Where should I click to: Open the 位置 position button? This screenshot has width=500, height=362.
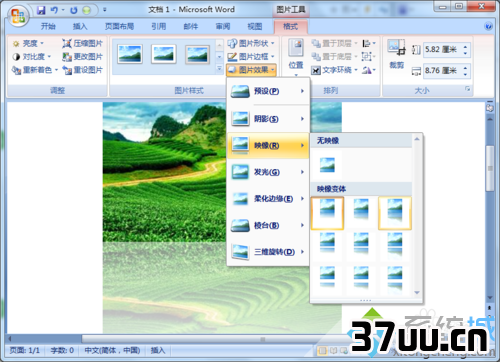click(296, 57)
